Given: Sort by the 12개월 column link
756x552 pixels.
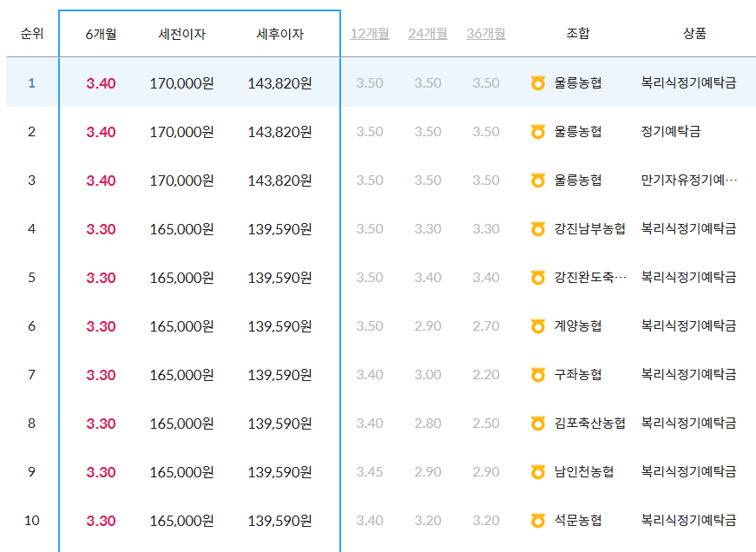Looking at the screenshot, I should click(370, 33).
